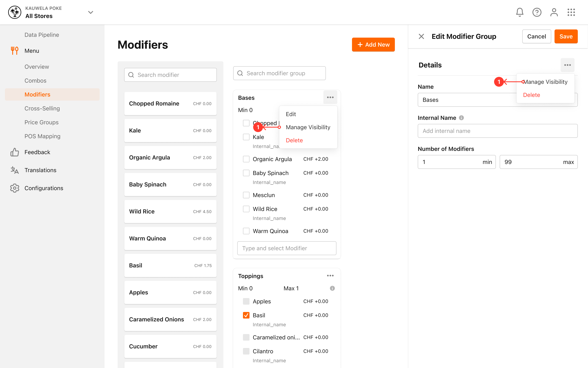
Task: Open the POS Mapping sidebar item
Action: pyautogui.click(x=42, y=136)
